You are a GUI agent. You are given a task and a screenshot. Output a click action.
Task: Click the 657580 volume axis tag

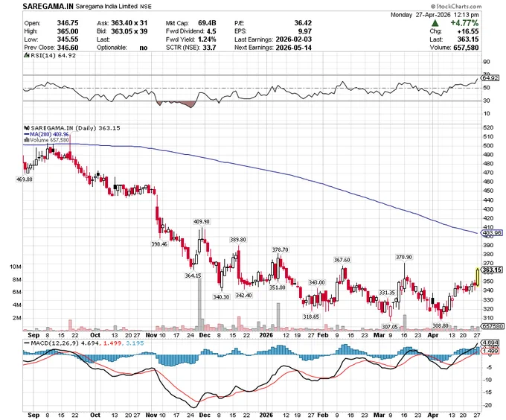pyautogui.click(x=492, y=326)
